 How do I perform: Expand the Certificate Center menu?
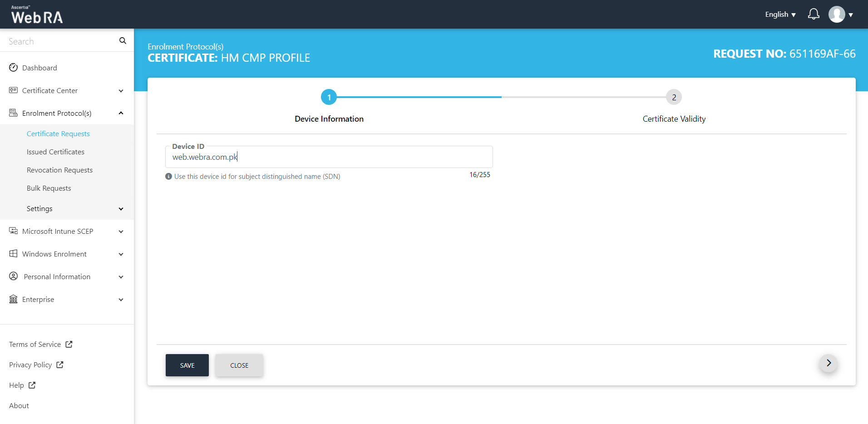tap(121, 91)
